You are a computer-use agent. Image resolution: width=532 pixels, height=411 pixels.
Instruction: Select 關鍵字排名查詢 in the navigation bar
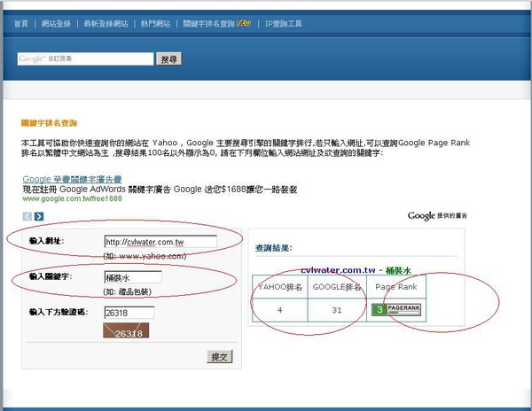pyautogui.click(x=208, y=24)
